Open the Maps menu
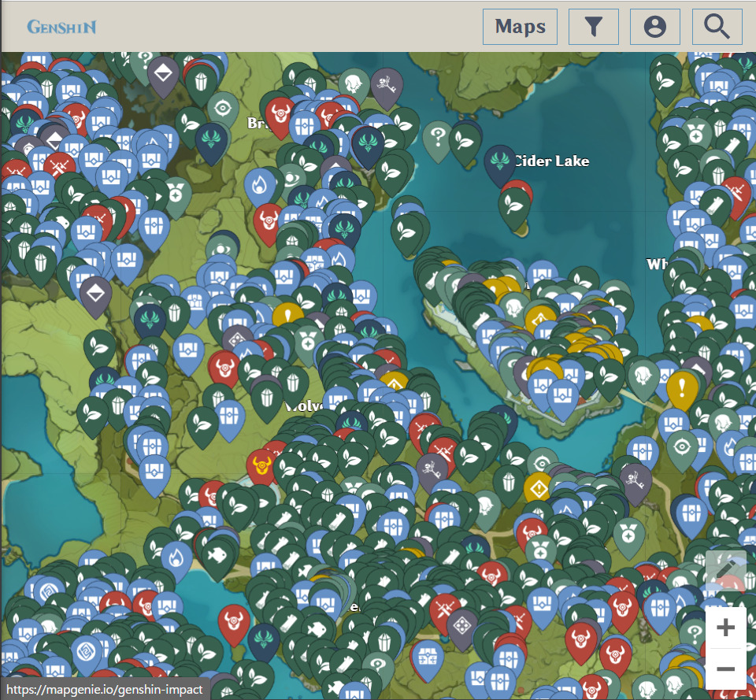This screenshot has width=756, height=700. click(x=520, y=27)
